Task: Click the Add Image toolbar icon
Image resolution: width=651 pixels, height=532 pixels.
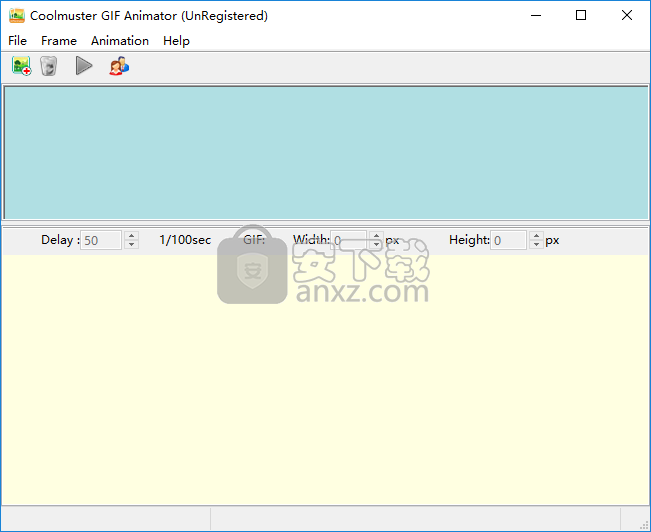Action: pos(22,66)
